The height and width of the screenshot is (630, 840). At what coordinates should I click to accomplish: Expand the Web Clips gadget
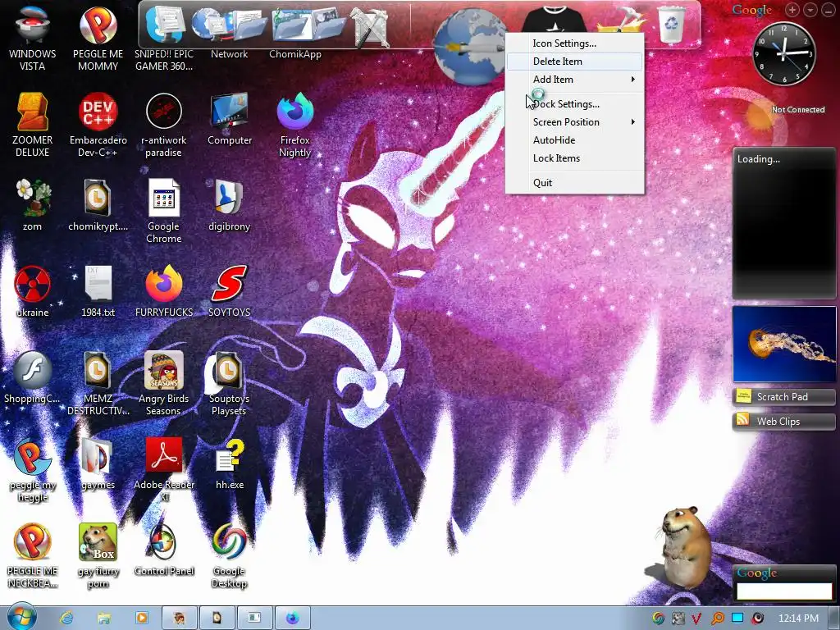point(783,422)
